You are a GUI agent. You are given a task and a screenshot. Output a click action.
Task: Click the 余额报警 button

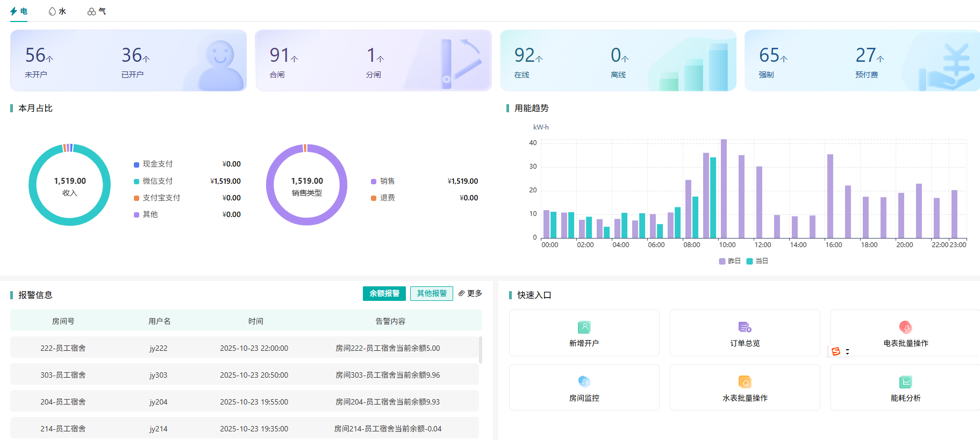click(384, 293)
